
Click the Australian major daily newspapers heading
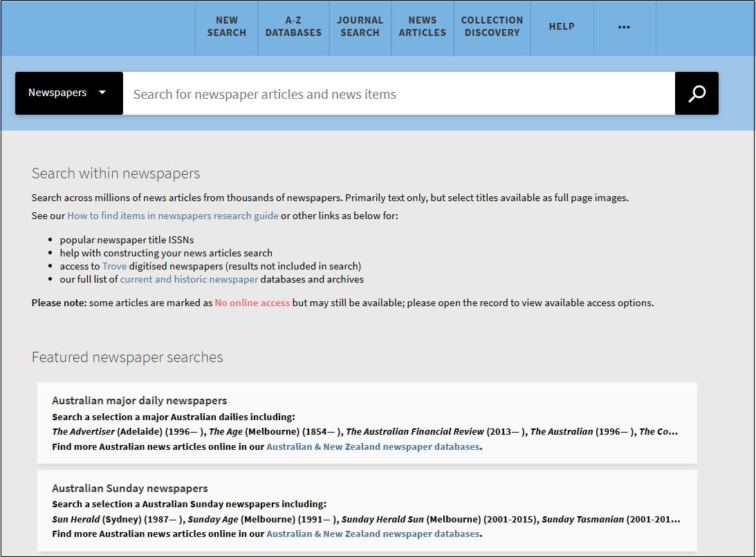[139, 401]
